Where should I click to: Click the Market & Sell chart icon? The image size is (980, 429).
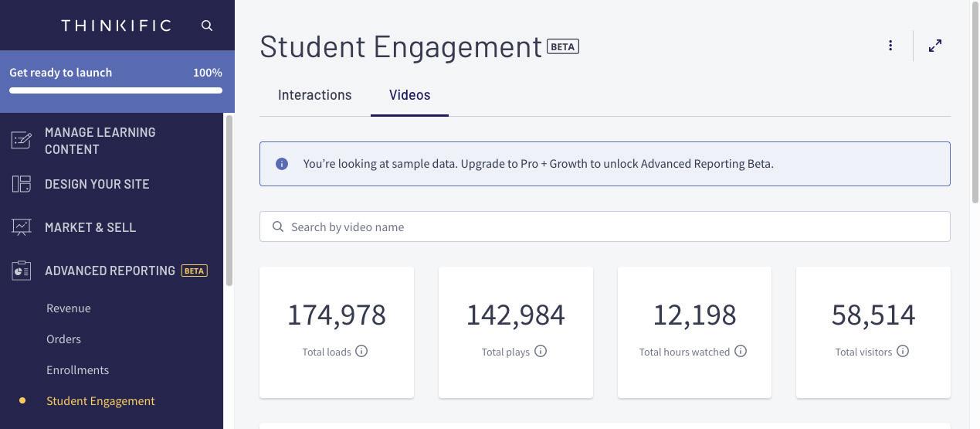[21, 227]
